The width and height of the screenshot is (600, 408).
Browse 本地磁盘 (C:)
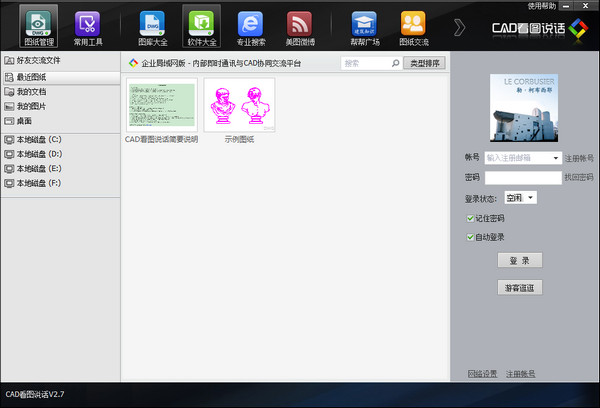pos(33,140)
